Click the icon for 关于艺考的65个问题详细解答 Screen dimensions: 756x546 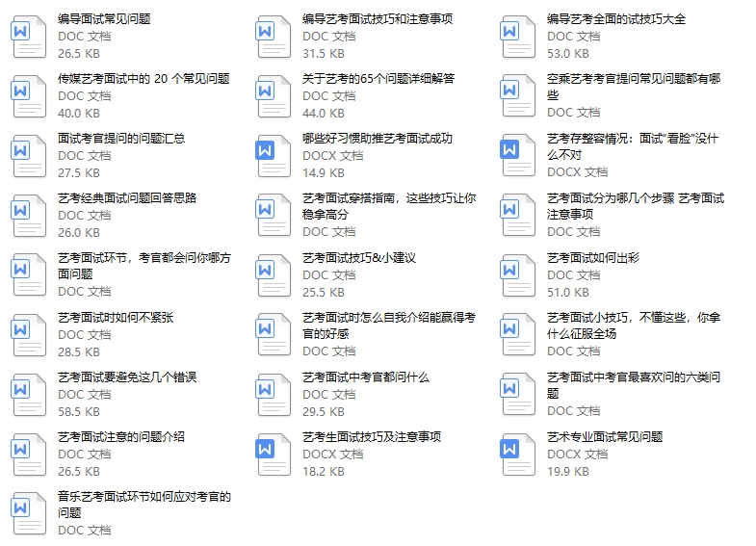273,96
